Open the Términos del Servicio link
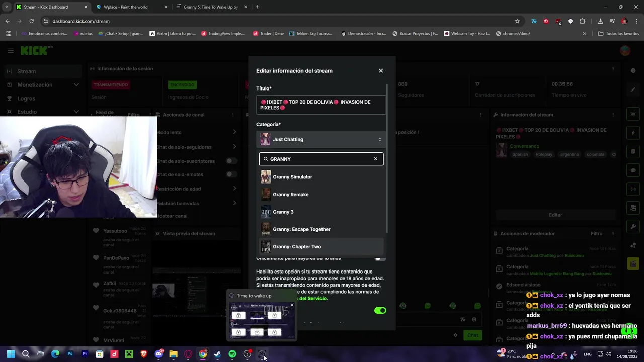 point(312,298)
